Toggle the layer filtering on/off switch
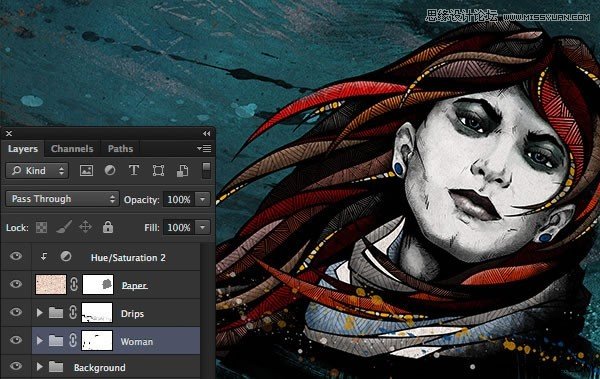This screenshot has width=600, height=379. (x=206, y=170)
